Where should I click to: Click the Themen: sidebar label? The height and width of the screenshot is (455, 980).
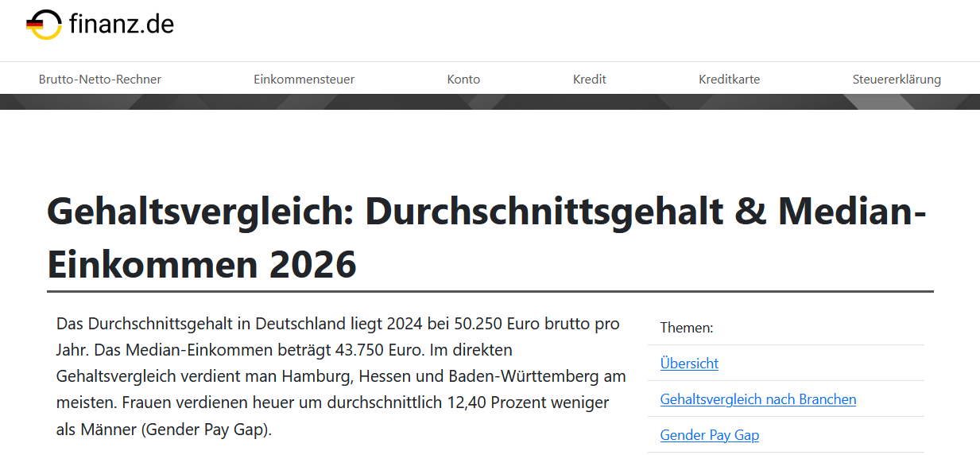(687, 327)
